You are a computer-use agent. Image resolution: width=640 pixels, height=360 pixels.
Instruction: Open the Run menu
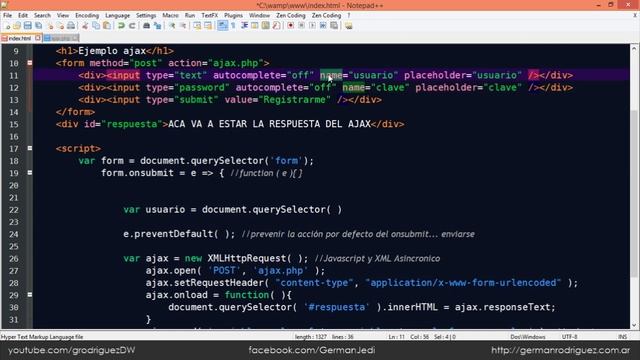pos(190,15)
